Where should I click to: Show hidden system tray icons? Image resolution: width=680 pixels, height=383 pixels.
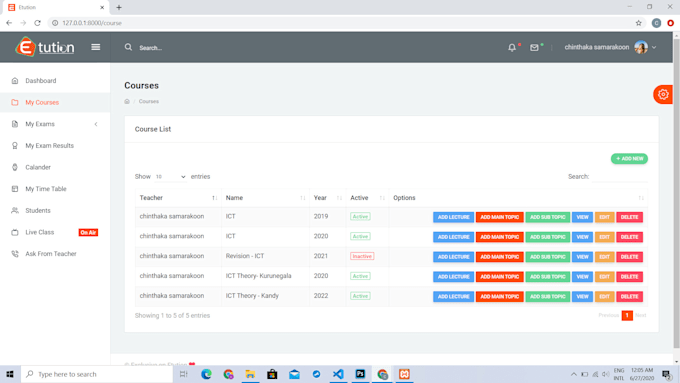(x=574, y=374)
